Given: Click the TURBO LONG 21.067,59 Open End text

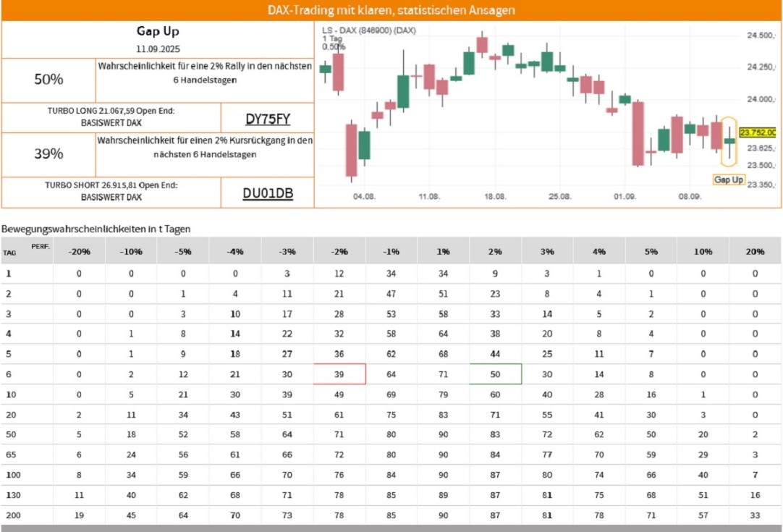Looking at the screenshot, I should point(111,117).
